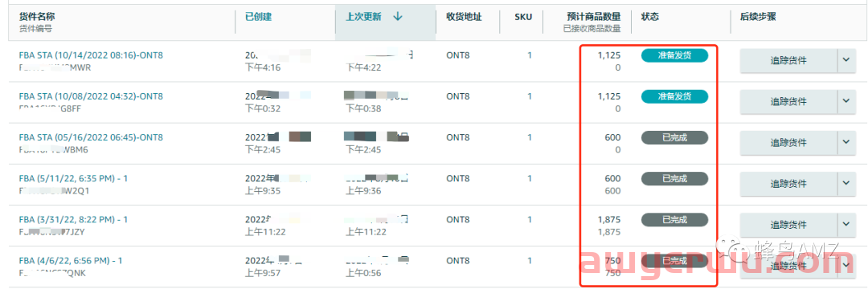This screenshot has width=868, height=289.
Task: Open shipment FBA STA (10/14/2022 08:16)-ONT8
Action: point(91,55)
